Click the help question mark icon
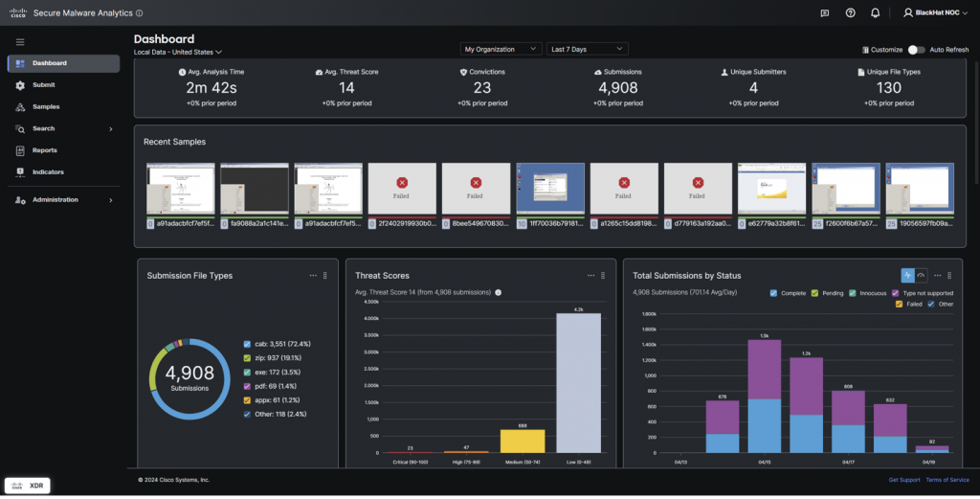Image resolution: width=980 pixels, height=499 pixels. point(851,13)
